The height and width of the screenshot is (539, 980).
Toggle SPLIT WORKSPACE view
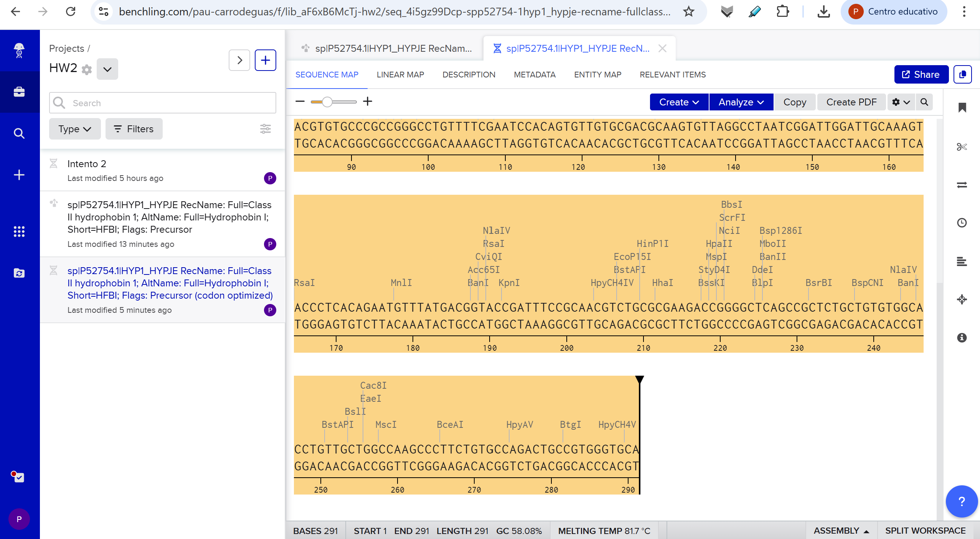[x=925, y=531]
